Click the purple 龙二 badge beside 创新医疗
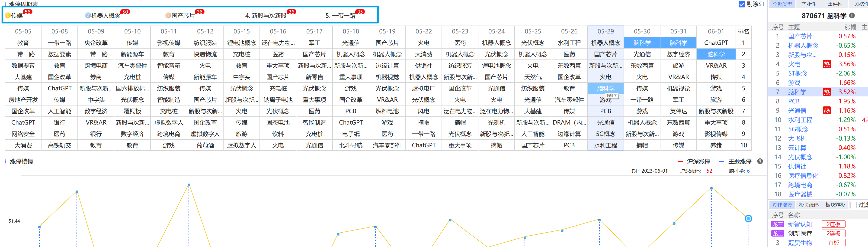The image size is (868, 247). [x=777, y=234]
